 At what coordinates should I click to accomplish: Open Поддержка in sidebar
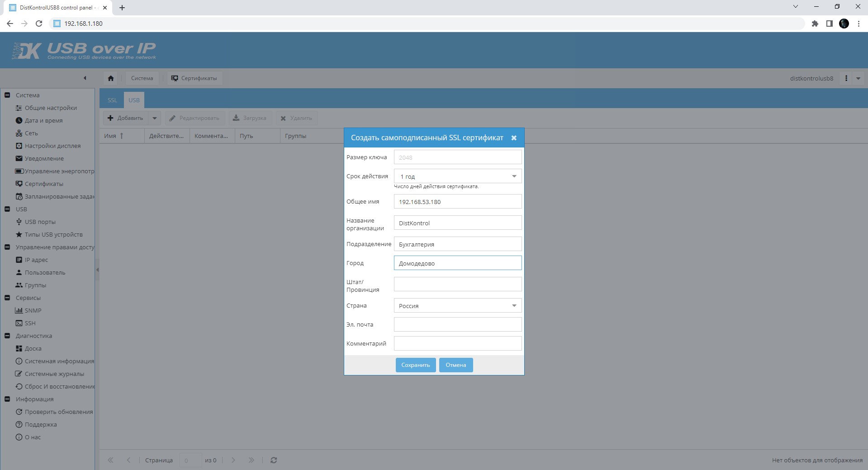tap(41, 424)
